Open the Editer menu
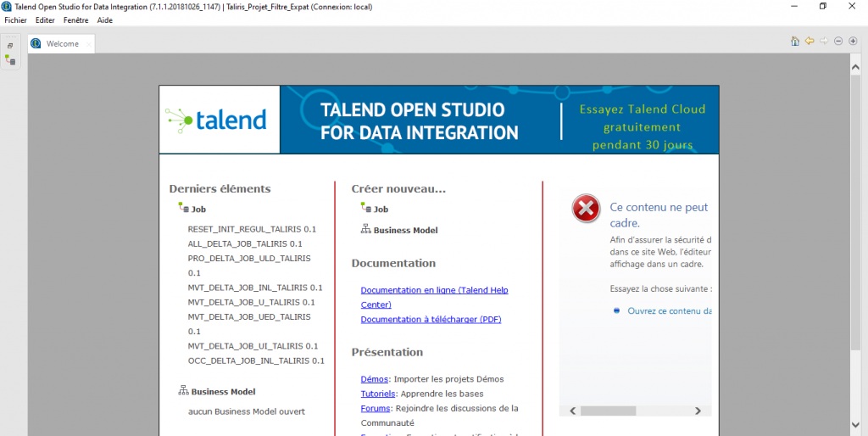Image resolution: width=868 pixels, height=436 pixels. (45, 20)
